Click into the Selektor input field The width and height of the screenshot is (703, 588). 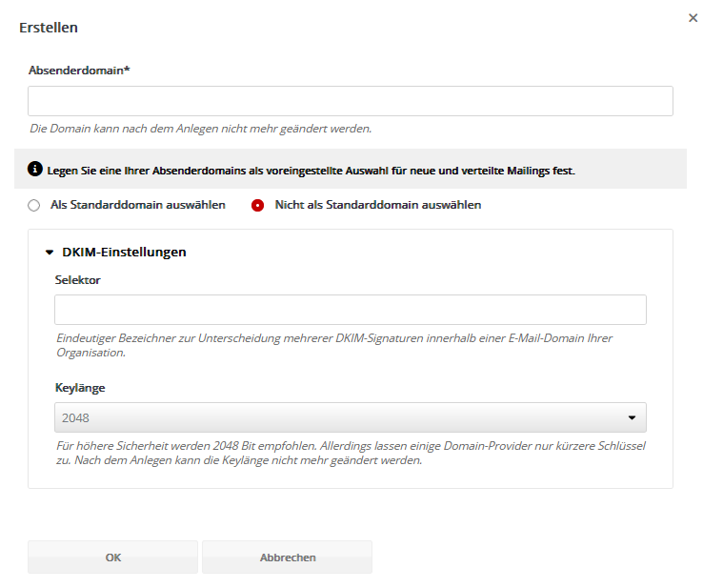[x=350, y=310]
